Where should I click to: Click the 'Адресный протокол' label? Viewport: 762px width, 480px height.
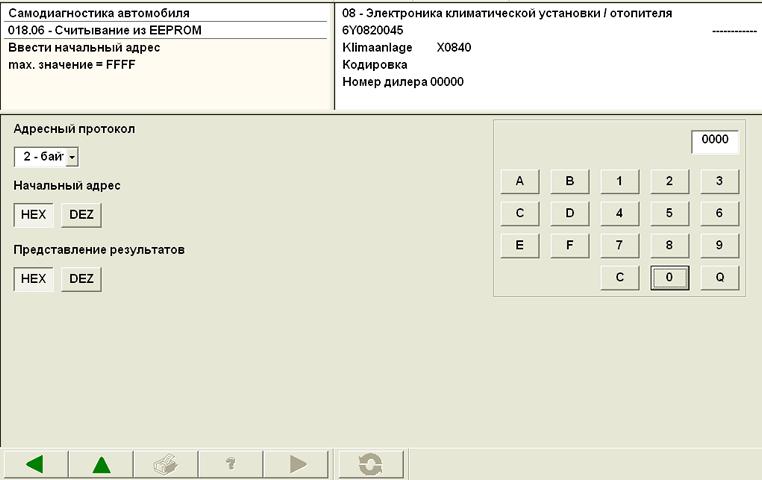(x=74, y=129)
